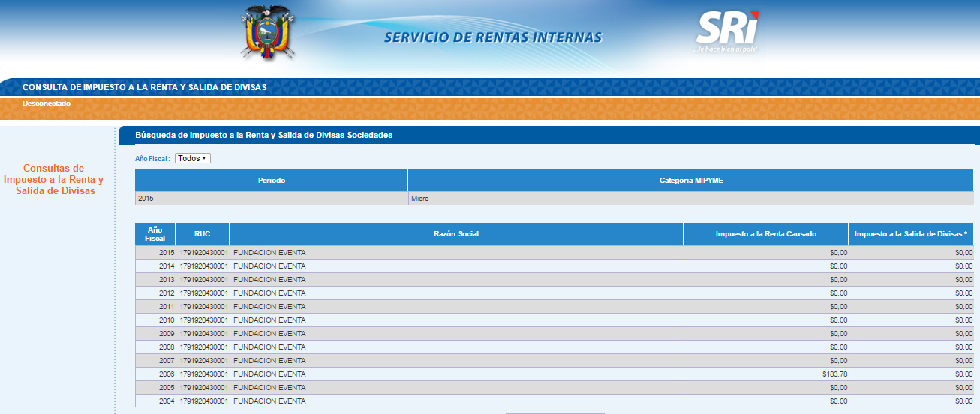This screenshot has width=980, height=414.
Task: Click the Servicio de Rentas Internas banner title
Action: (492, 37)
